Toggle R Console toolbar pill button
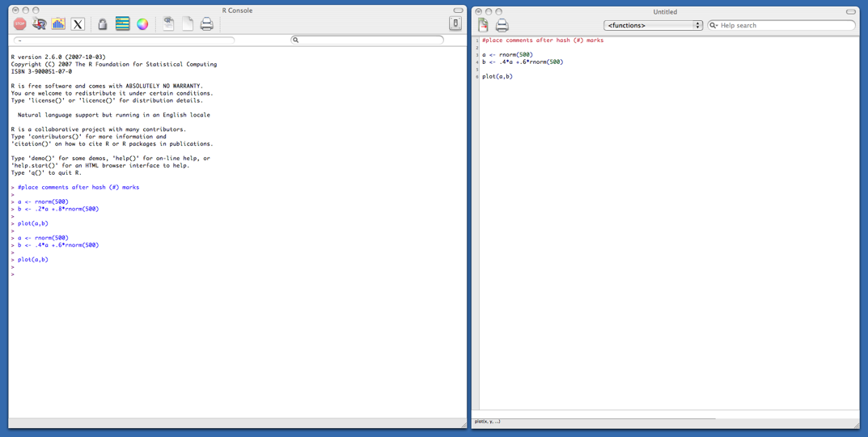The height and width of the screenshot is (437, 868). tap(458, 11)
